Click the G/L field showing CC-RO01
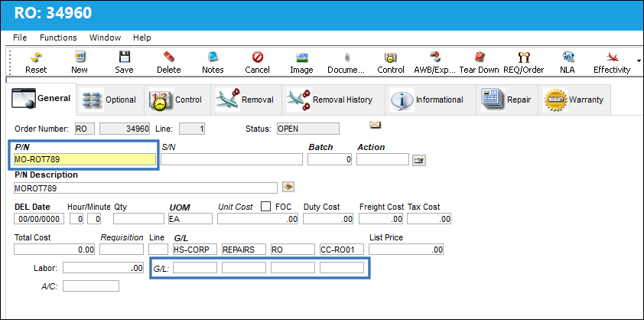 [342, 250]
